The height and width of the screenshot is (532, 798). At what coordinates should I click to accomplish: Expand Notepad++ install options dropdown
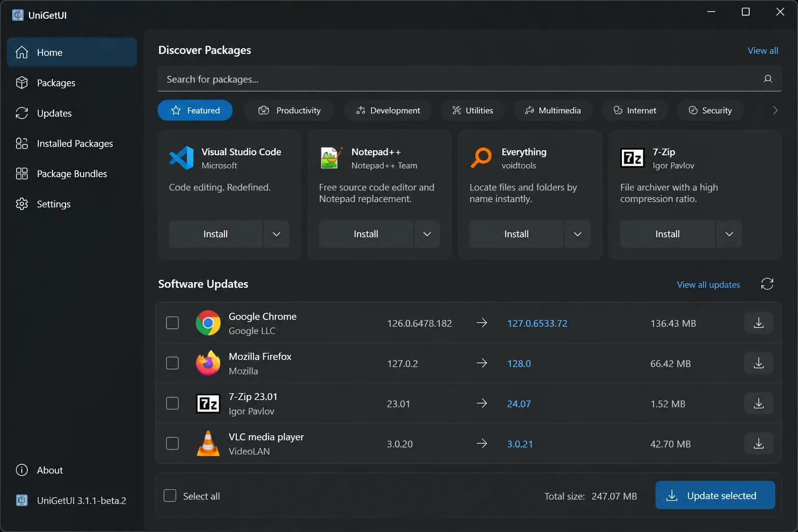427,234
